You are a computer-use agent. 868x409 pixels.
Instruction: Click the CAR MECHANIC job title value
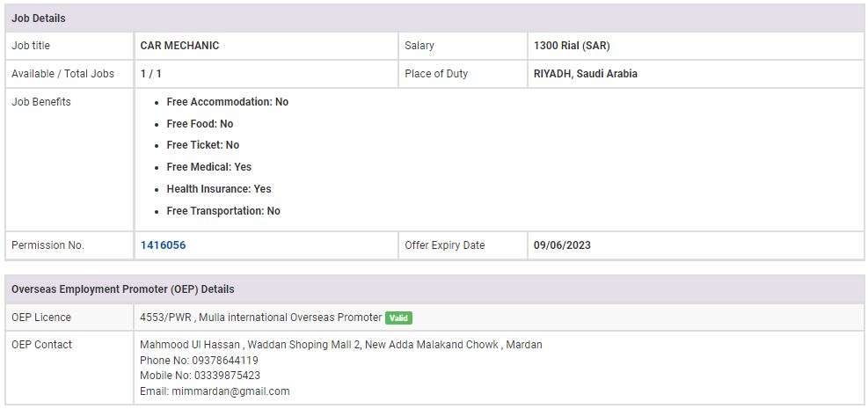point(179,46)
